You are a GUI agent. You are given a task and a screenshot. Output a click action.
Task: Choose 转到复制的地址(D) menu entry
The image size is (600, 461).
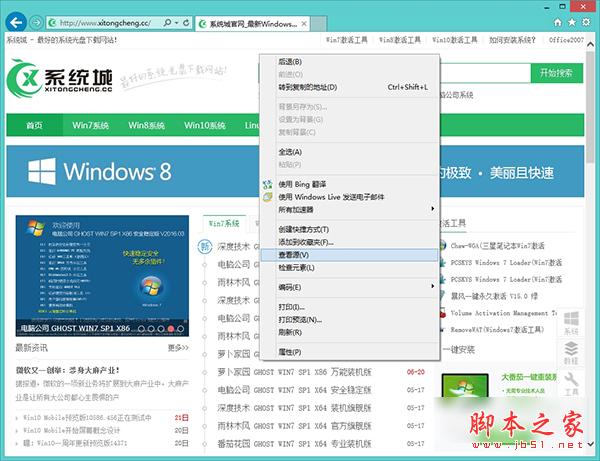[x=349, y=87]
